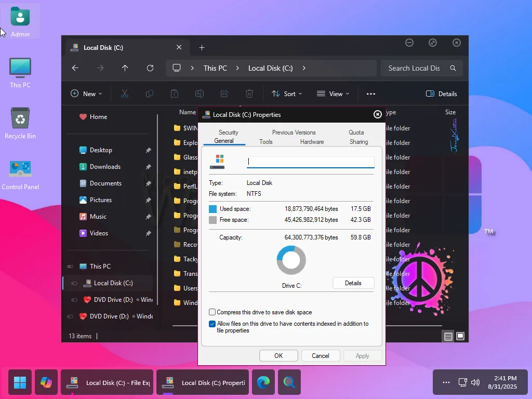Check Compress this drive to save disk space
Image resolution: width=532 pixels, height=399 pixels.
(212, 312)
